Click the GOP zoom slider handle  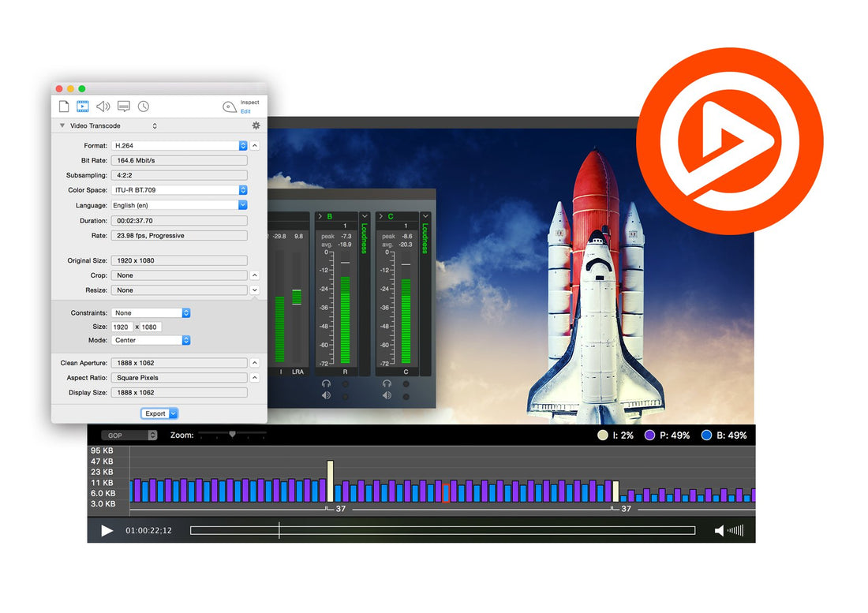click(232, 434)
